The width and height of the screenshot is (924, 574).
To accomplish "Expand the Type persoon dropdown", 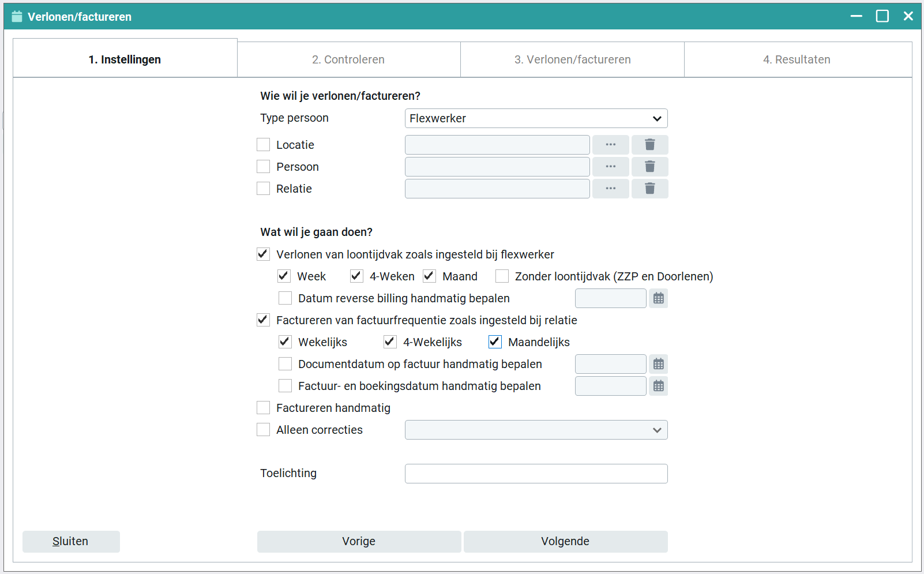I will (x=536, y=119).
